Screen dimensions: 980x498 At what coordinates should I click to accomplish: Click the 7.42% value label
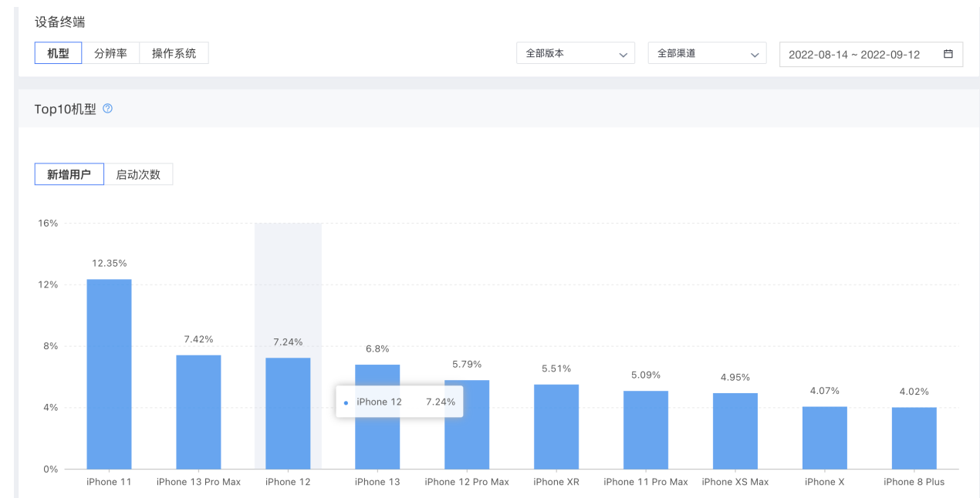pos(198,339)
